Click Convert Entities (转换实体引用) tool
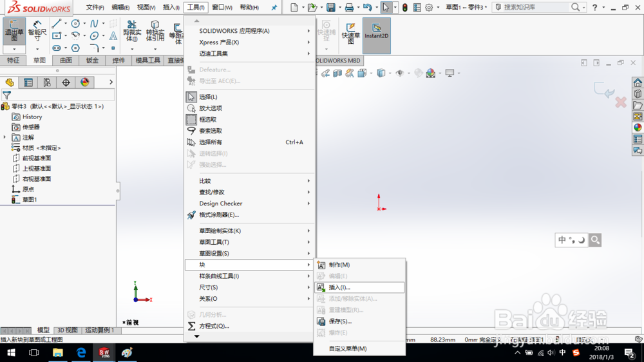 pyautogui.click(x=155, y=31)
